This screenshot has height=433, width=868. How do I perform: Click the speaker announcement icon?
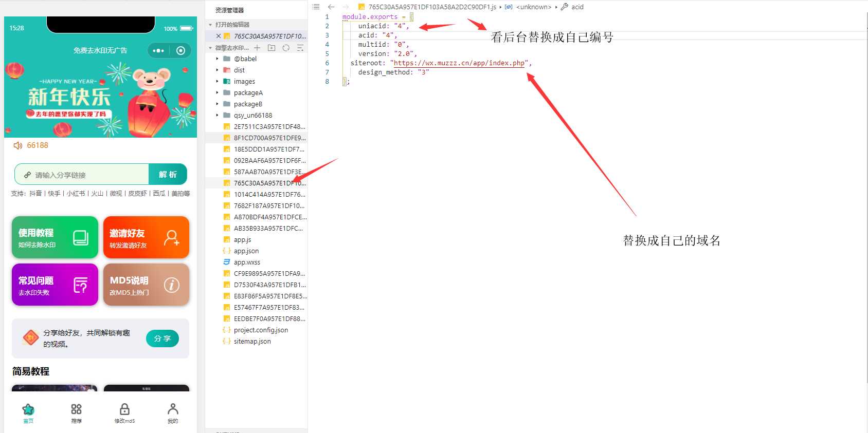pyautogui.click(x=17, y=145)
